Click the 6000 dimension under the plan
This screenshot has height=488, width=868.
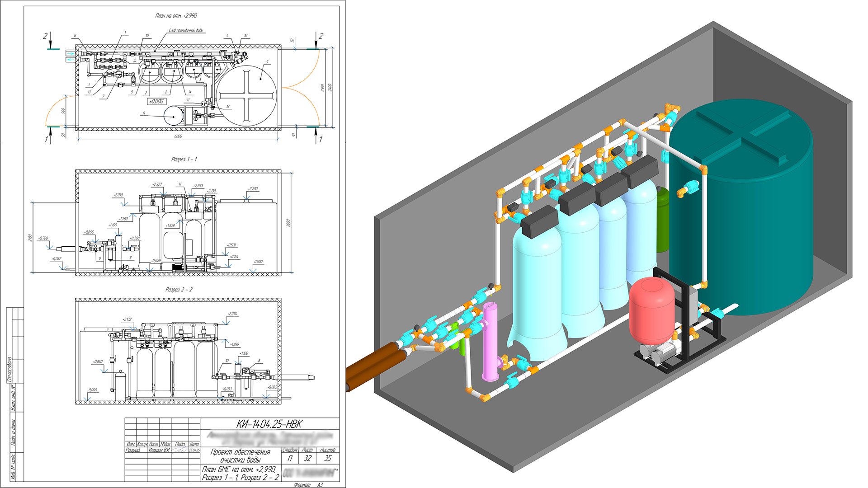178,136
